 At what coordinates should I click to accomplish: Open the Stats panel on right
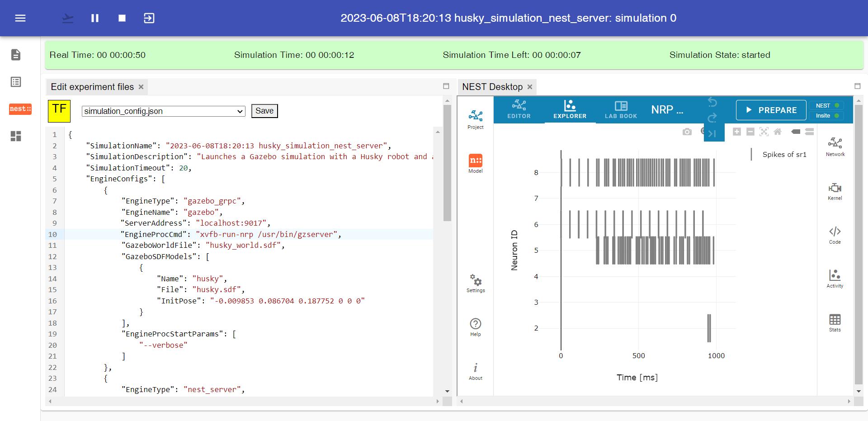tap(835, 322)
